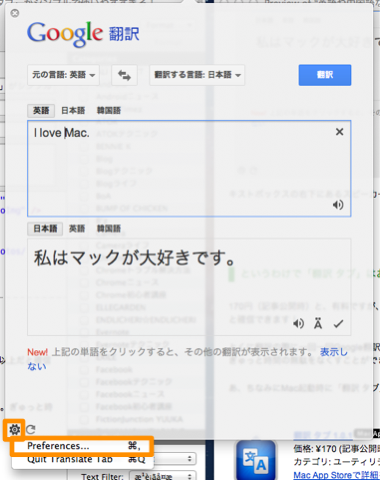Click the swap languages arrows button

(124, 75)
